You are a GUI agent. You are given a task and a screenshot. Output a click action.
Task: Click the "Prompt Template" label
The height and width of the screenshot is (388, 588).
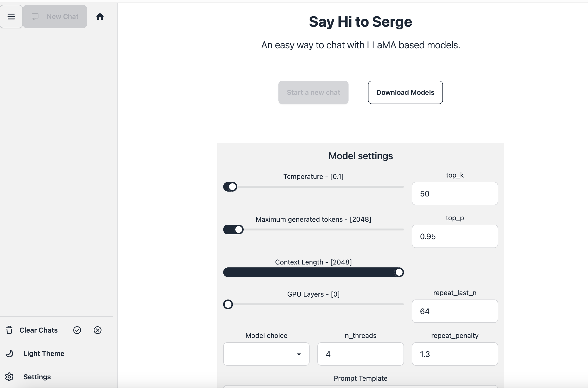[360, 378]
